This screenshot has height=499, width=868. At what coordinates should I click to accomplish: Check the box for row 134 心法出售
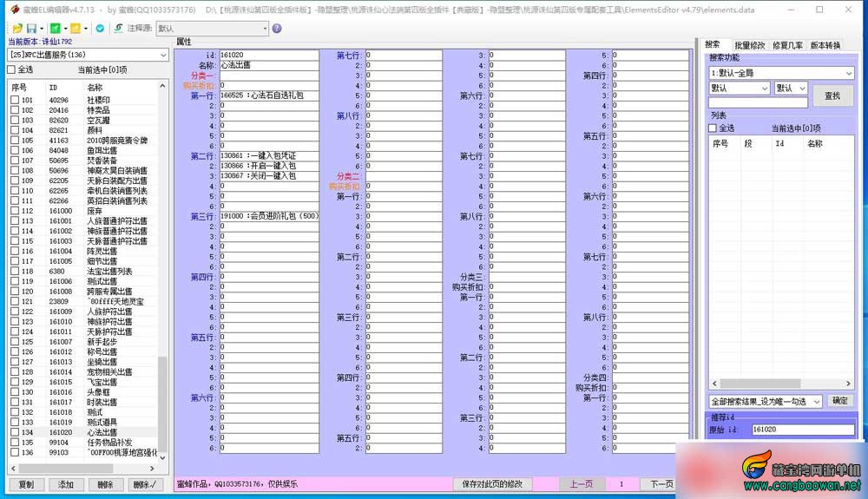[x=15, y=432]
